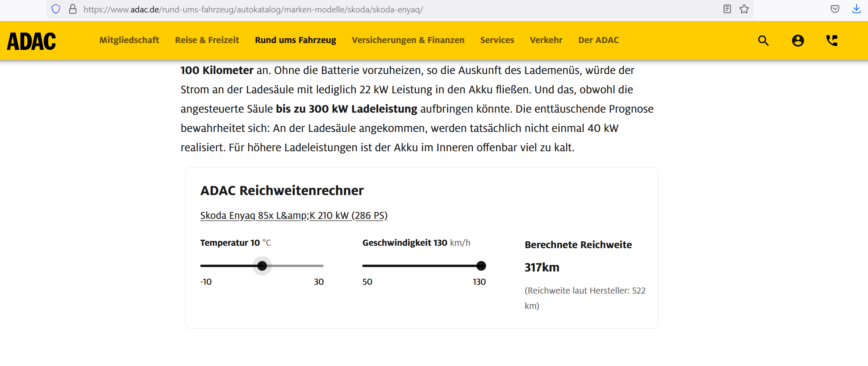Screen dimensions: 868x366
Task: Click the 317km range value
Action: point(542,267)
